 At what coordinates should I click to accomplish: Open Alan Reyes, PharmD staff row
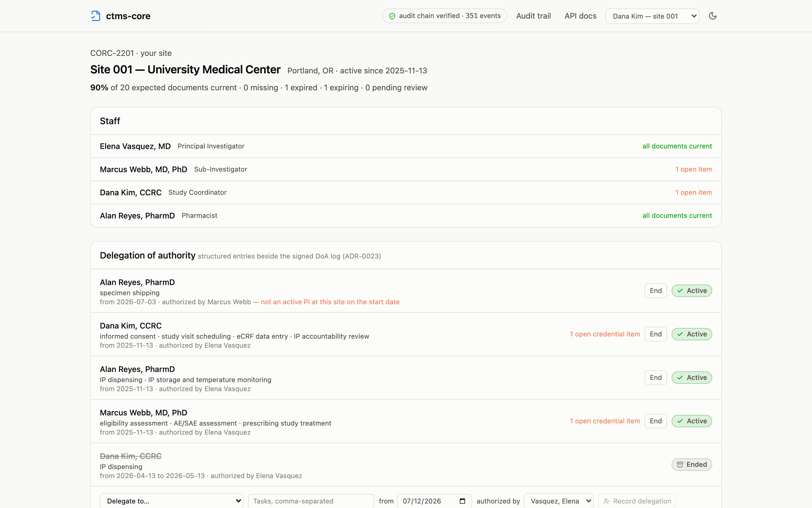click(x=406, y=216)
